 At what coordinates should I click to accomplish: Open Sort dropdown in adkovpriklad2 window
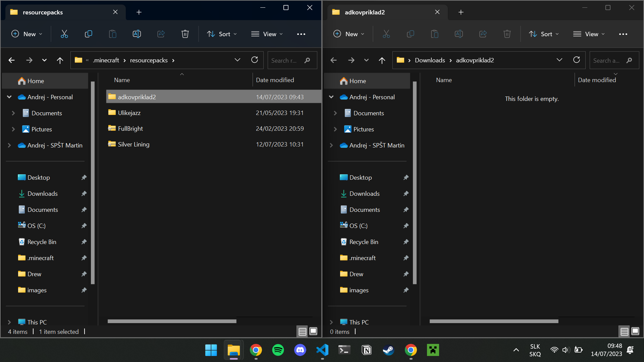pyautogui.click(x=544, y=34)
